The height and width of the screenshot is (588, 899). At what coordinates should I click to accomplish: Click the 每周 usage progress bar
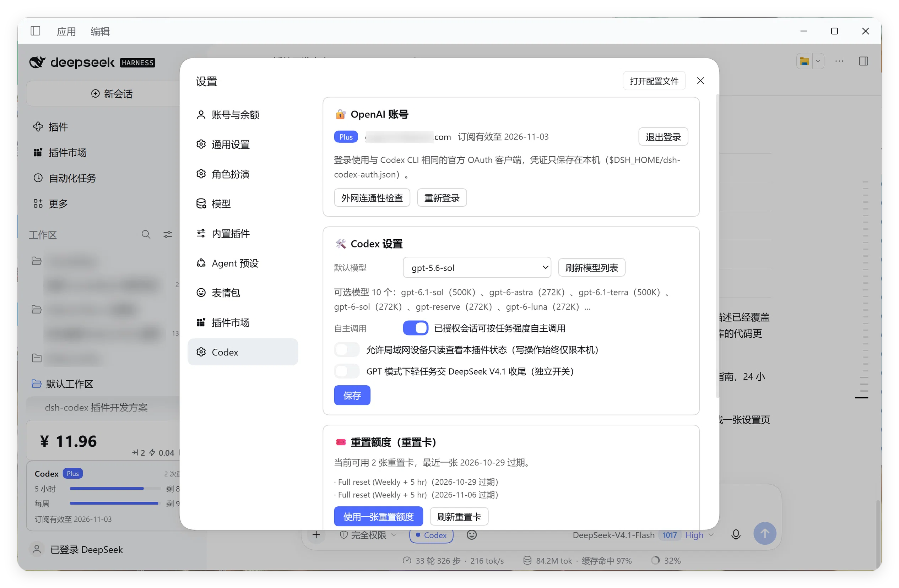[x=115, y=503]
